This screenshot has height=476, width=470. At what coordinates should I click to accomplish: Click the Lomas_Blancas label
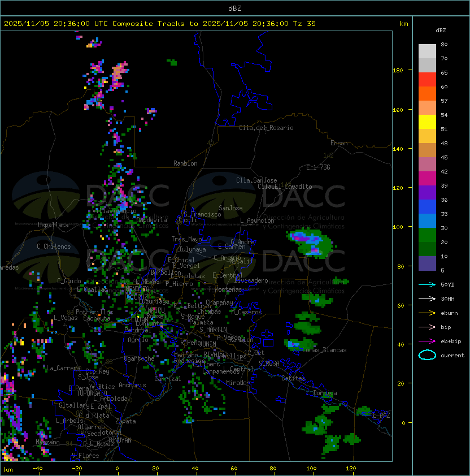point(324,350)
